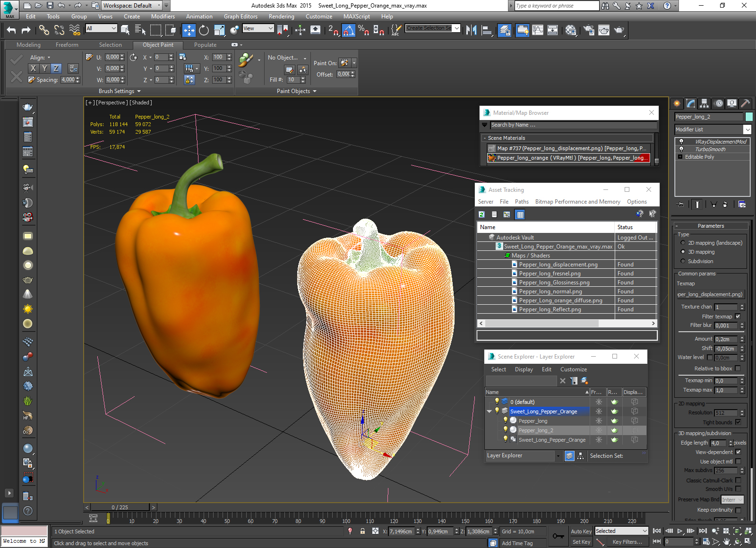This screenshot has height=548, width=756.
Task: Open the MAXScript menu
Action: click(356, 17)
